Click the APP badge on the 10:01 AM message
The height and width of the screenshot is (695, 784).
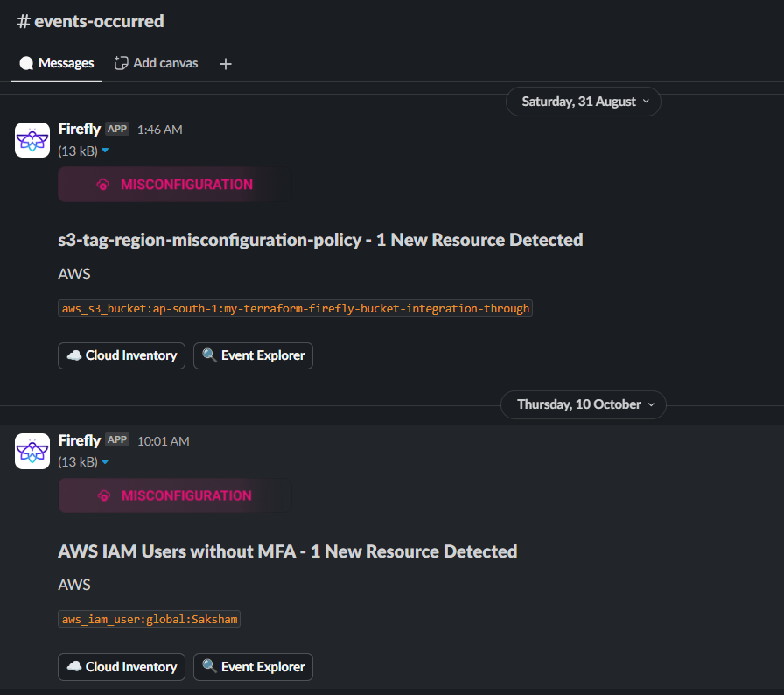117,440
